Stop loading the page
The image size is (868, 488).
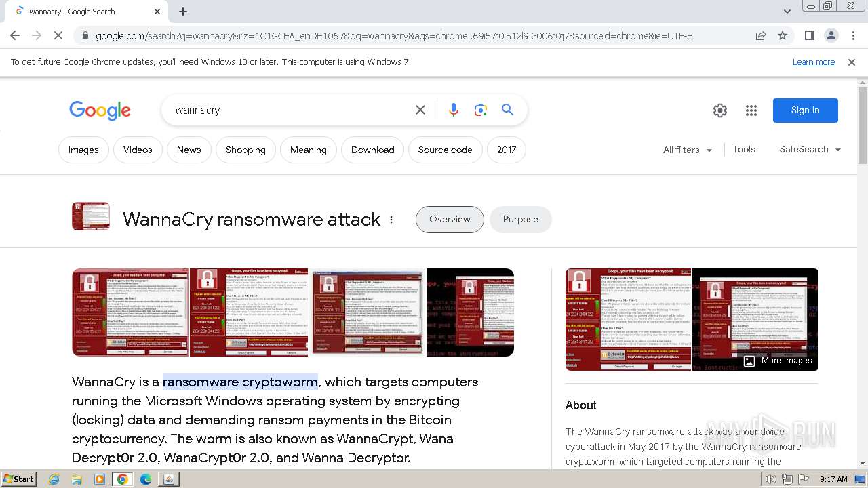(58, 36)
